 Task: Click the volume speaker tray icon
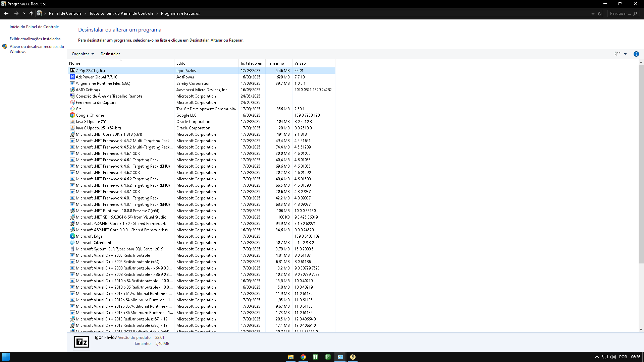coord(613,357)
